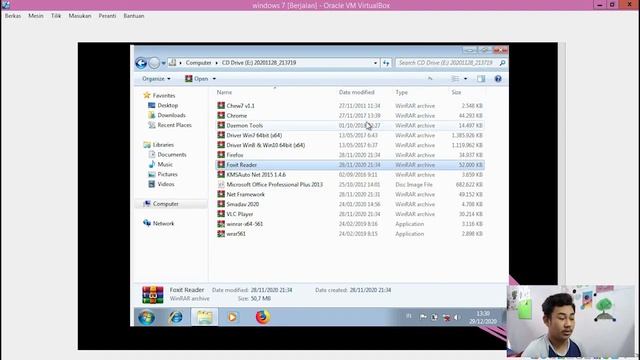
Task: Click the volume speaker tray icon
Action: [457, 317]
